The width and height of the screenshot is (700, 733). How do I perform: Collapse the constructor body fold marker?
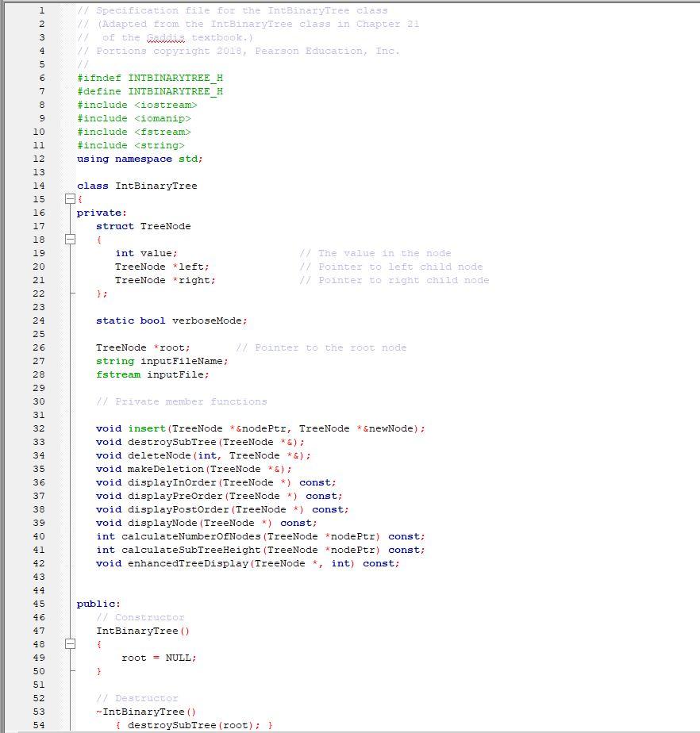pyautogui.click(x=70, y=644)
